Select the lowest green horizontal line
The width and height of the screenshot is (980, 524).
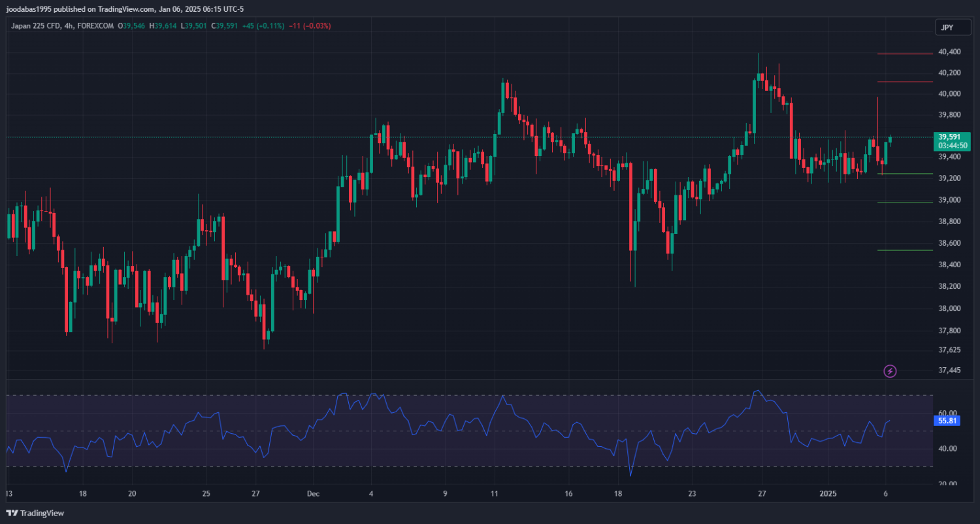(x=904, y=250)
